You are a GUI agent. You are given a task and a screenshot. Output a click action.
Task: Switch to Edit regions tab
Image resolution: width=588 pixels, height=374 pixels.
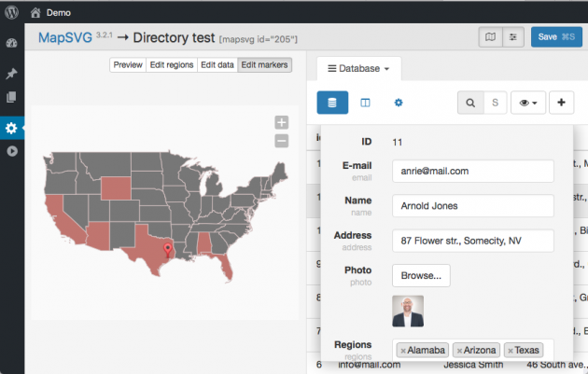point(172,65)
